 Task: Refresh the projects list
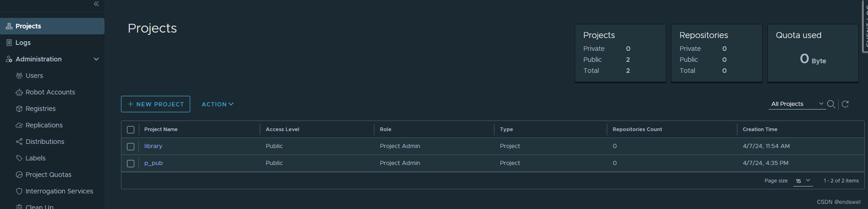click(846, 104)
